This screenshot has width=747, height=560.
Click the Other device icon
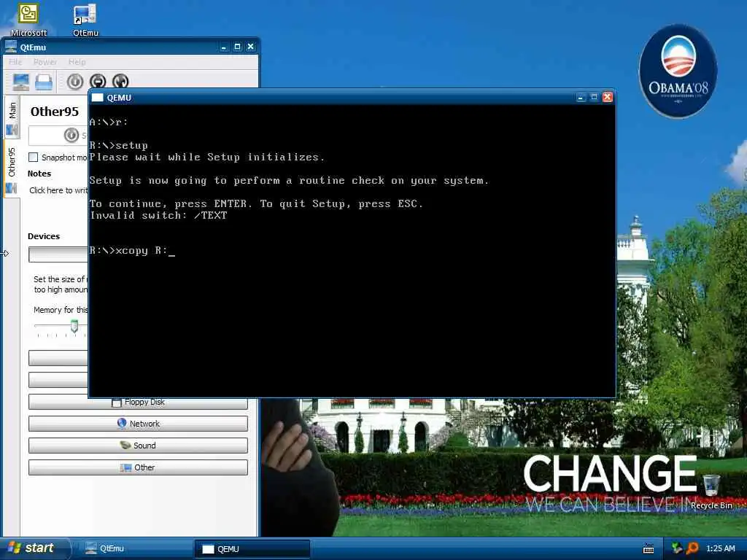tap(125, 467)
